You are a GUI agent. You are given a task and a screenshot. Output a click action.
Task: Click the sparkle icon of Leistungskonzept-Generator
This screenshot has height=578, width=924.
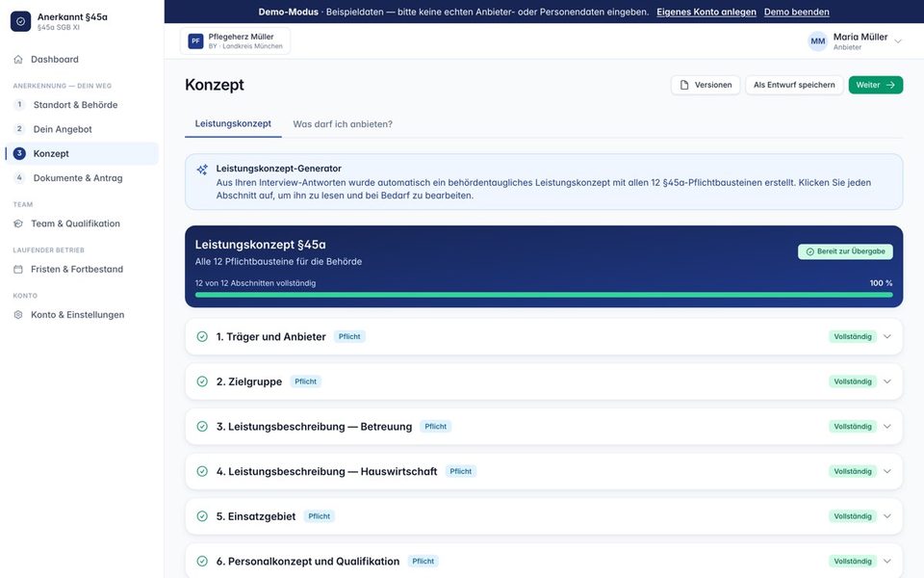tap(202, 170)
